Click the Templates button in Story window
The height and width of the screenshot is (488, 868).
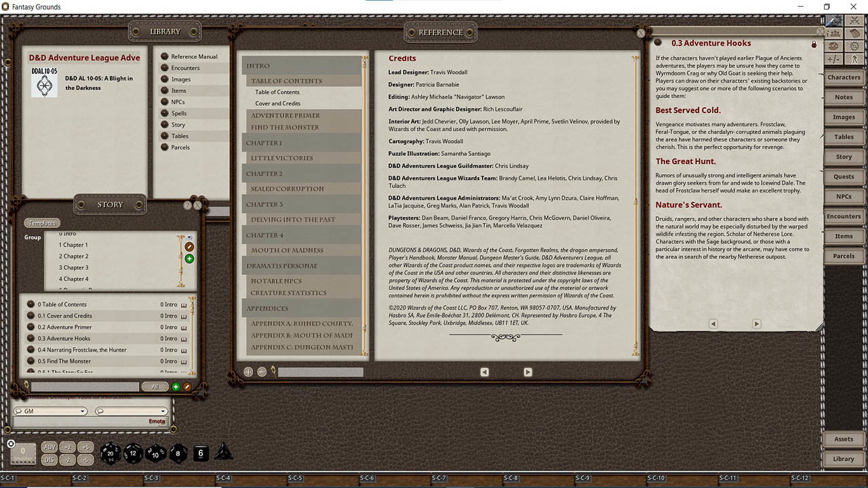point(42,223)
